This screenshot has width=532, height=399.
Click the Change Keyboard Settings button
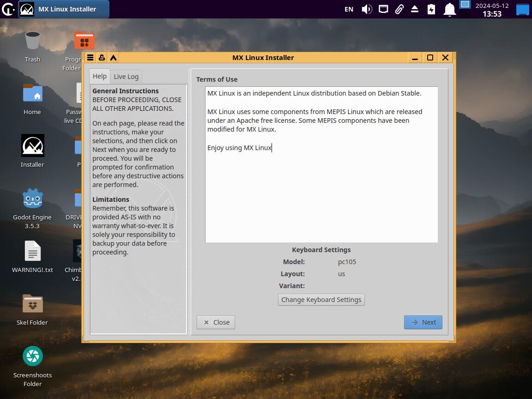[x=321, y=300]
